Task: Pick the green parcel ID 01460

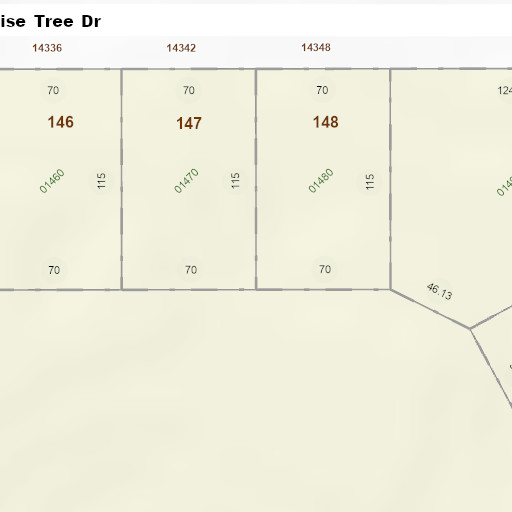Action: pos(52,181)
